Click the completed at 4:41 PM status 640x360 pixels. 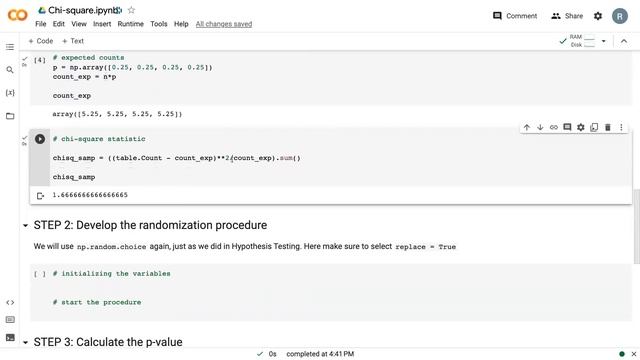tap(320, 354)
